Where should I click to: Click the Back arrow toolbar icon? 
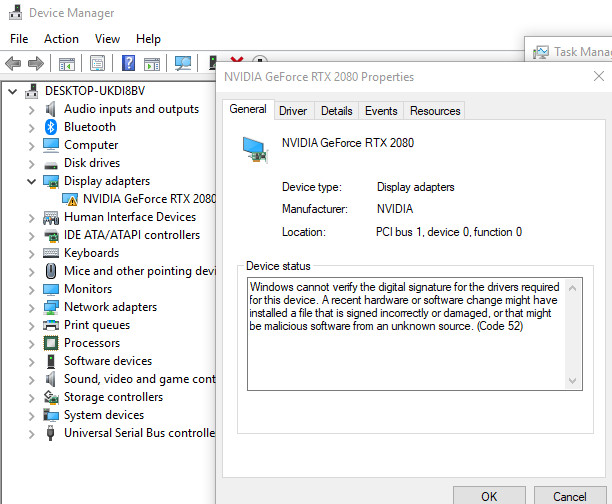tap(13, 63)
